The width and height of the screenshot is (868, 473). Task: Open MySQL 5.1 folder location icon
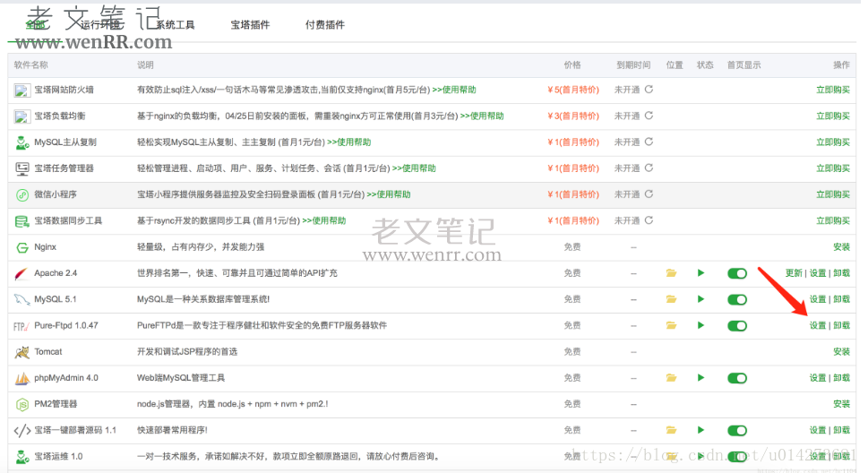(x=672, y=299)
